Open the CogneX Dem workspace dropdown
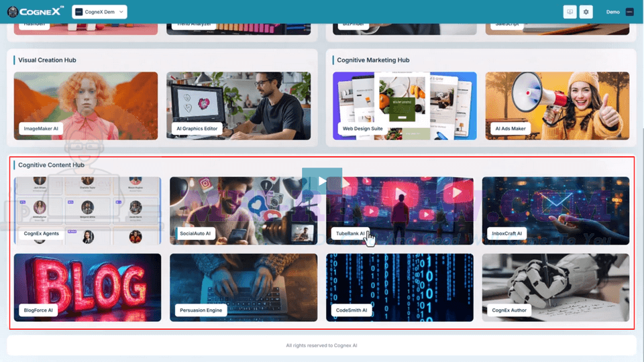The width and height of the screenshot is (644, 362). 99,12
